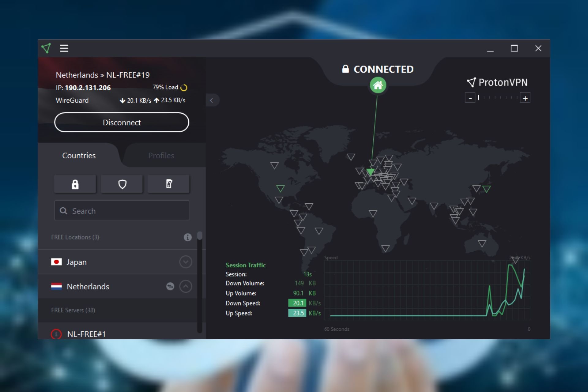Select Japan in country list

coord(118,262)
